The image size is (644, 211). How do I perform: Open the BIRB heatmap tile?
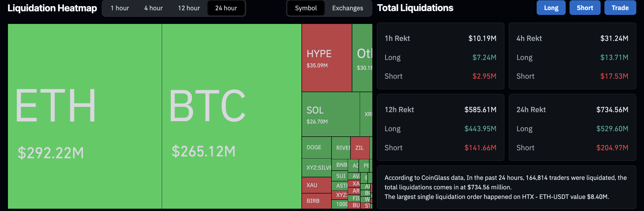(316, 201)
